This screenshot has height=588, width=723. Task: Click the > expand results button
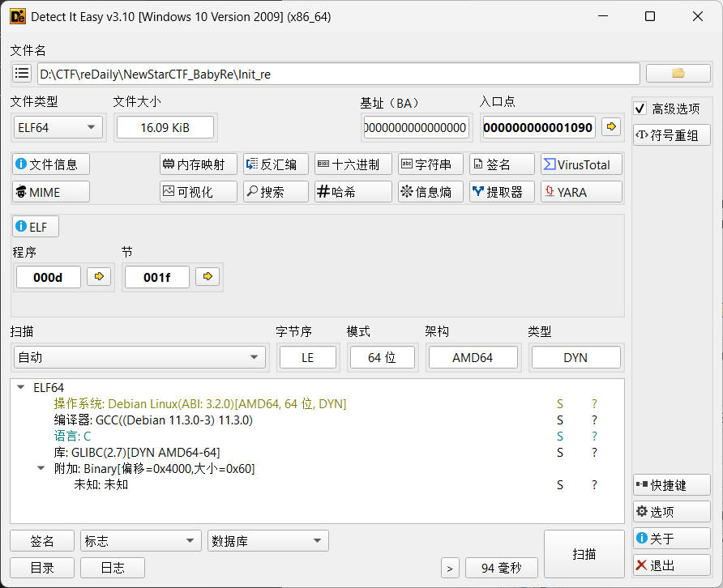450,568
